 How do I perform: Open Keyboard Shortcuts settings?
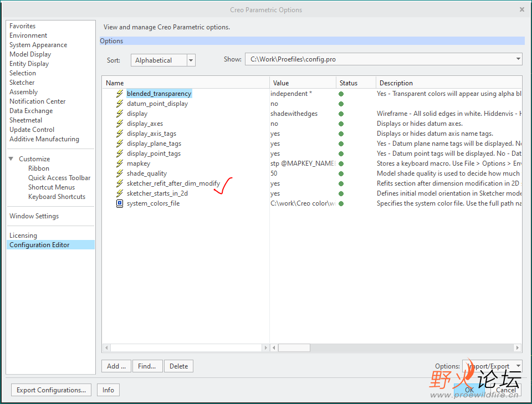tap(57, 197)
